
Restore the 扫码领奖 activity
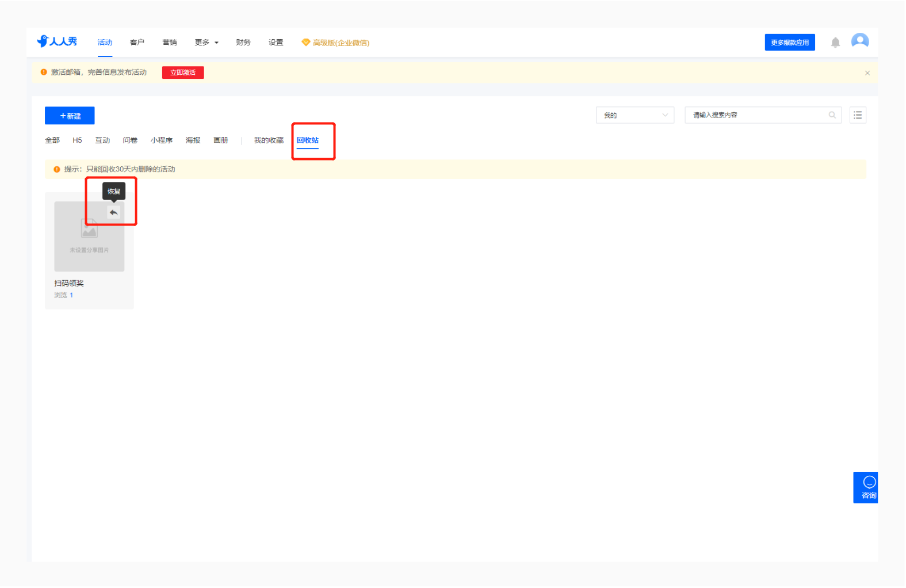(x=114, y=213)
